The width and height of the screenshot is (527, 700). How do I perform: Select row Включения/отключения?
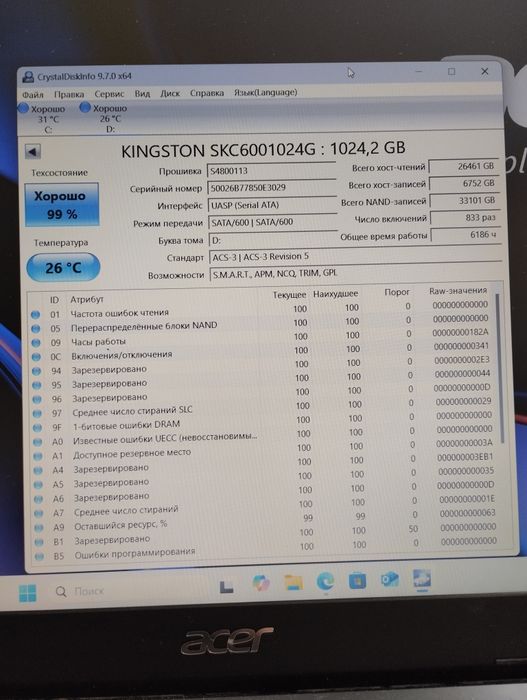pos(261,353)
